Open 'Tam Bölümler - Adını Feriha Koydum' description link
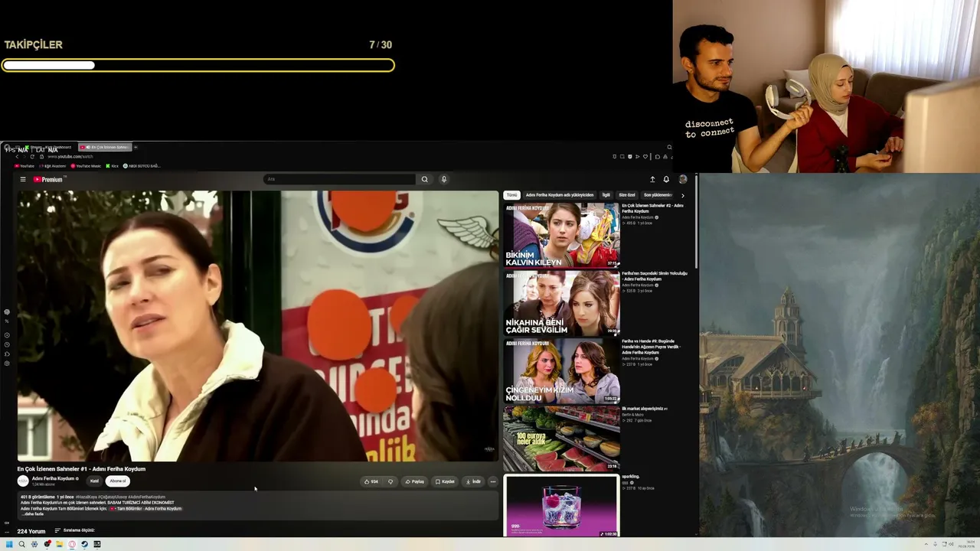The image size is (980, 551). (145, 509)
